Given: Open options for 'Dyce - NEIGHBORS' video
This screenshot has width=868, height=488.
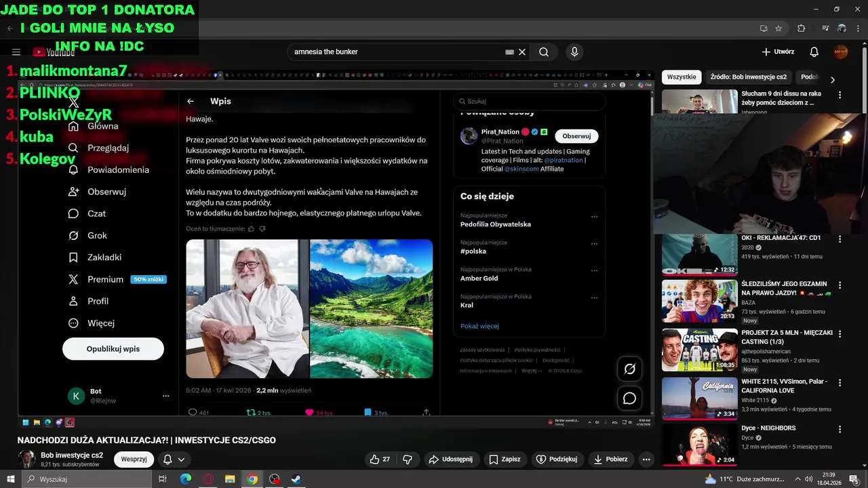Looking at the screenshot, I should [x=840, y=430].
